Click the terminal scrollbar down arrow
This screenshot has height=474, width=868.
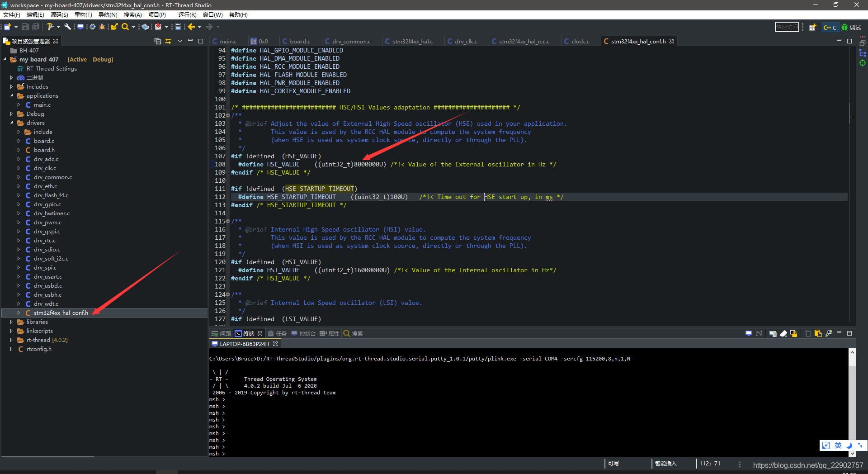[x=852, y=454]
